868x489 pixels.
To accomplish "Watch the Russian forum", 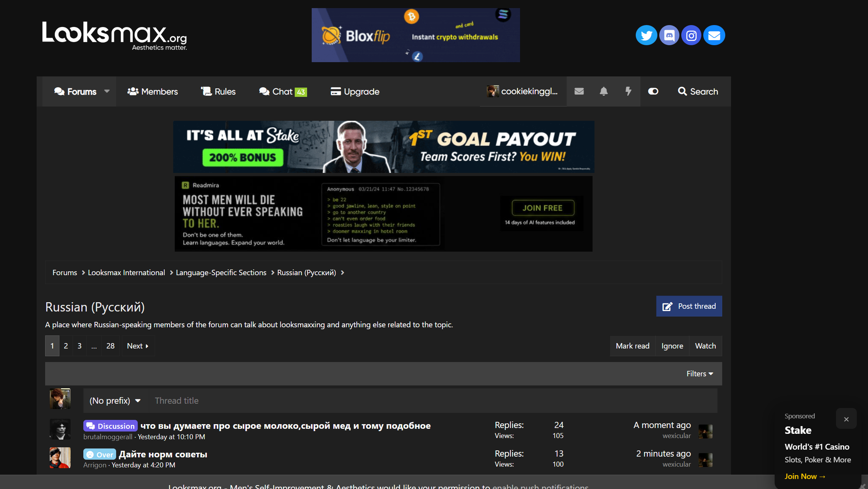I will (x=705, y=346).
